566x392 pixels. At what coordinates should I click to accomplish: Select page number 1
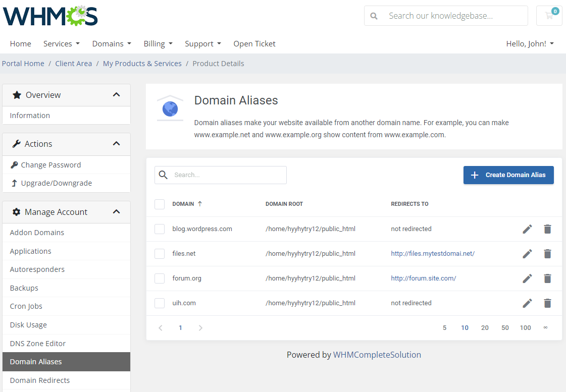click(x=180, y=328)
